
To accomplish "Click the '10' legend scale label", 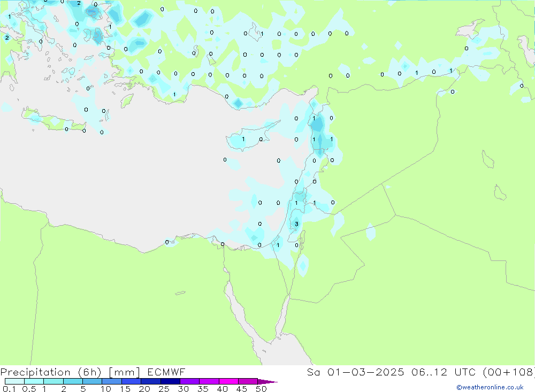I will (106, 389).
